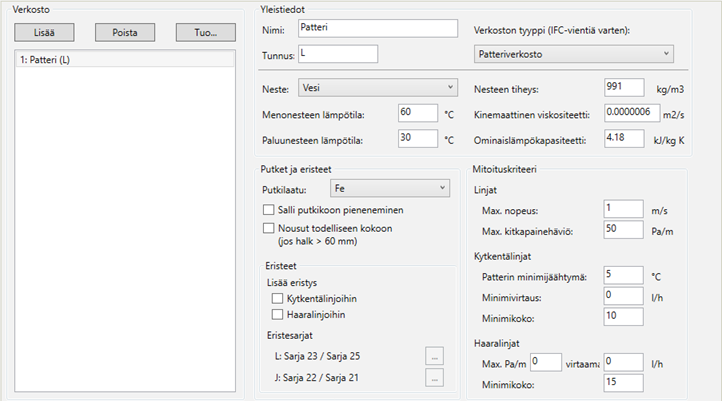This screenshot has height=401, width=722.
Task: Open browse button for J: Sarja 22 / Sarja 21
Action: coord(434,378)
